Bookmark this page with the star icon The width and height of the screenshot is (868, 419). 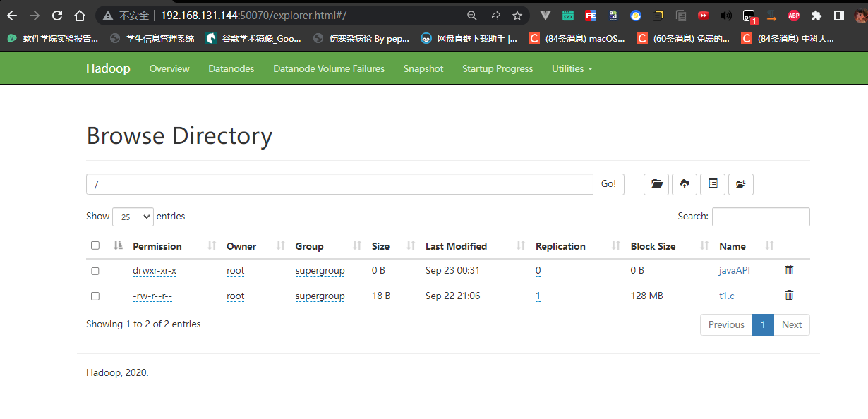[x=517, y=16]
